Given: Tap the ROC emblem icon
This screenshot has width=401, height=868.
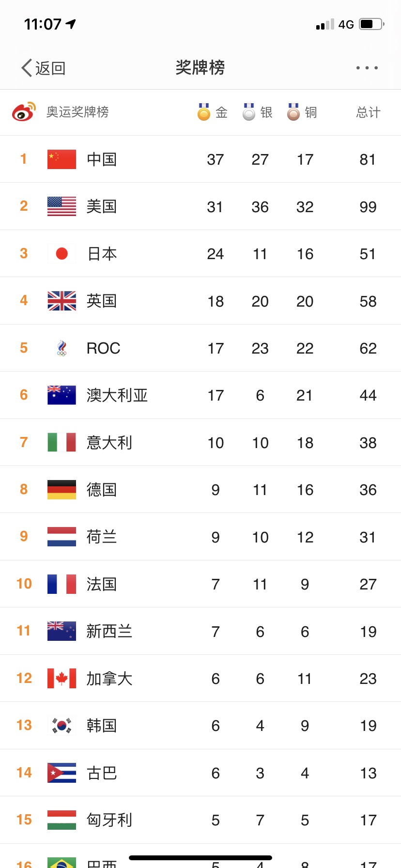Looking at the screenshot, I should [x=62, y=348].
